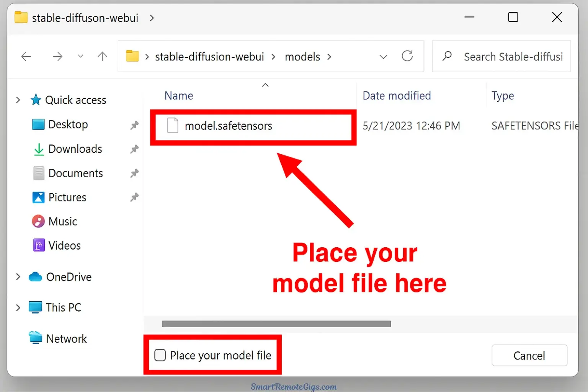The width and height of the screenshot is (588, 392).
Task: Refresh the current folder view
Action: click(407, 56)
